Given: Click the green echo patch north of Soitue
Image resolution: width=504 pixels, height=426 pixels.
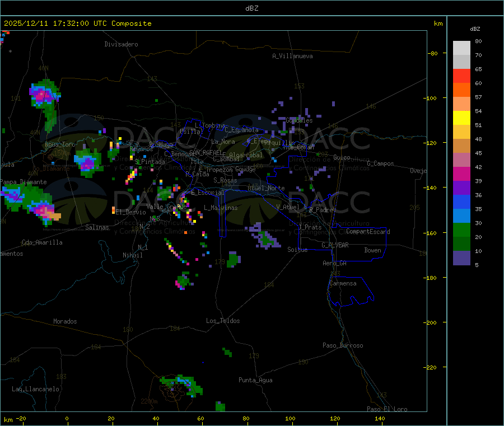Looking at the screenshot, I should [x=264, y=236].
